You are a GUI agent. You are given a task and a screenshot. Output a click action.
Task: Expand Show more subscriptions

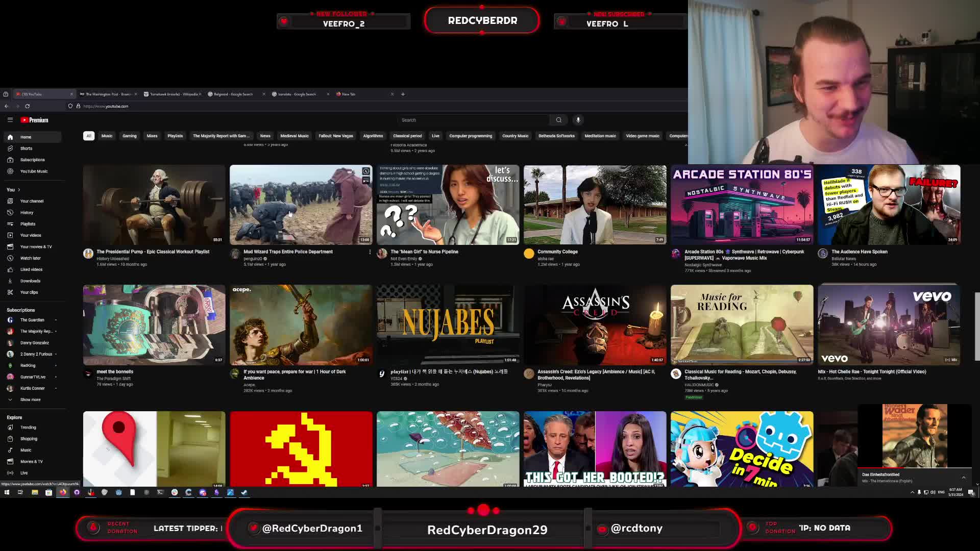31,399
